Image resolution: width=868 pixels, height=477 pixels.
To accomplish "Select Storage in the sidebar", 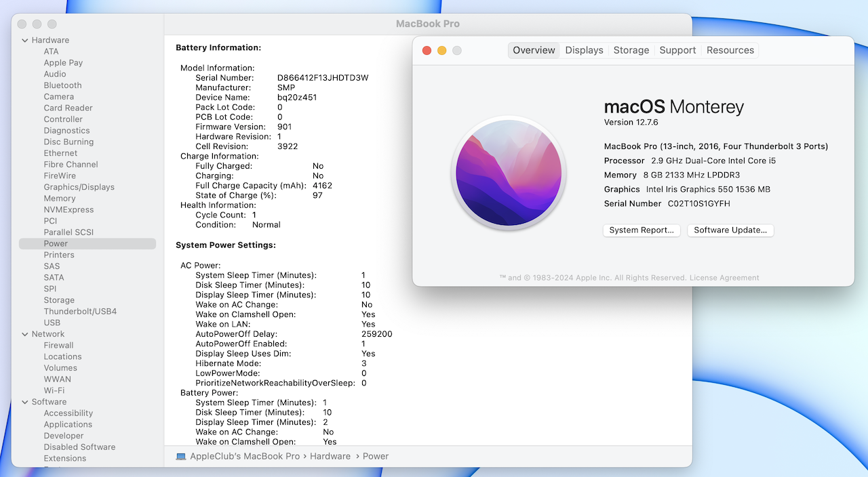I will point(59,300).
